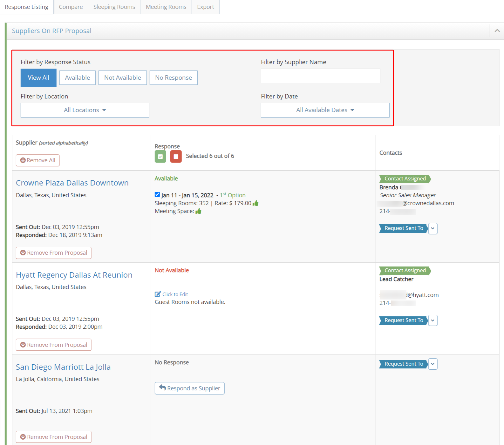Switch to the Compare tab
The width and height of the screenshot is (504, 445).
[71, 7]
